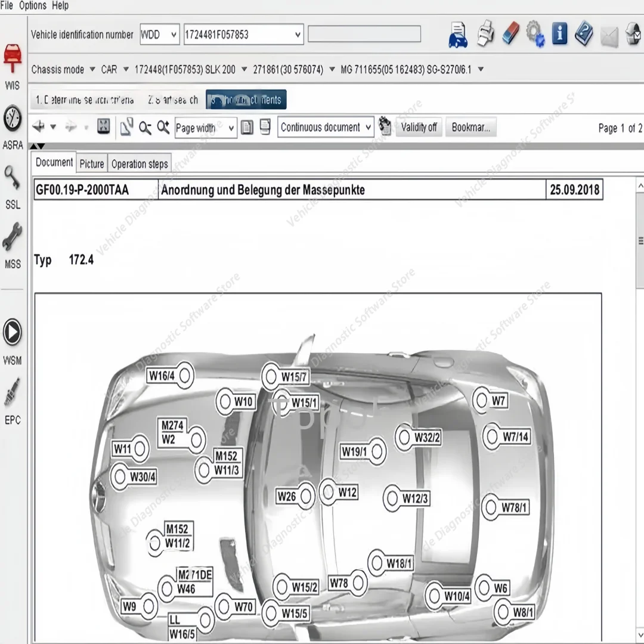
Task: Click the scrollbar up arrow
Action: [x=640, y=184]
